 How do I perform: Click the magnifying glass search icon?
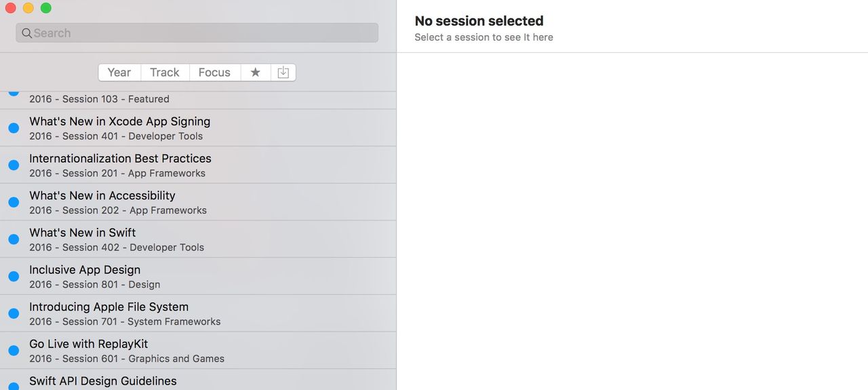click(x=26, y=33)
